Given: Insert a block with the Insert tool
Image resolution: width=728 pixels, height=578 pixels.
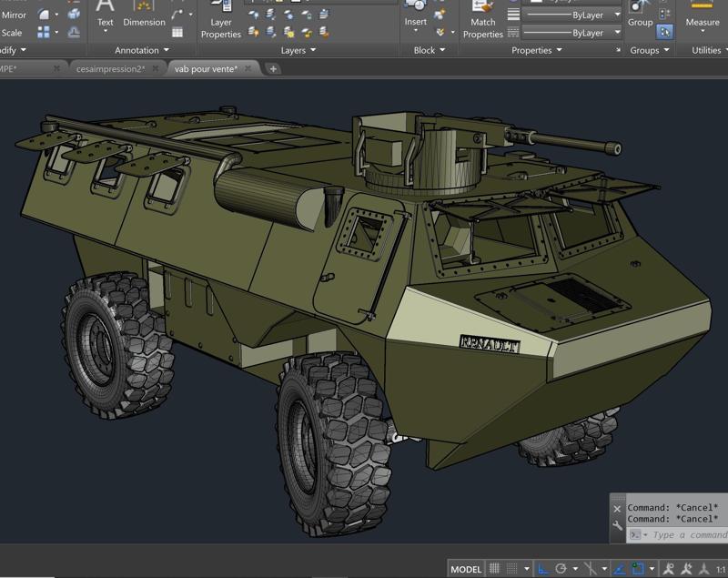Looking at the screenshot, I should tap(417, 20).
